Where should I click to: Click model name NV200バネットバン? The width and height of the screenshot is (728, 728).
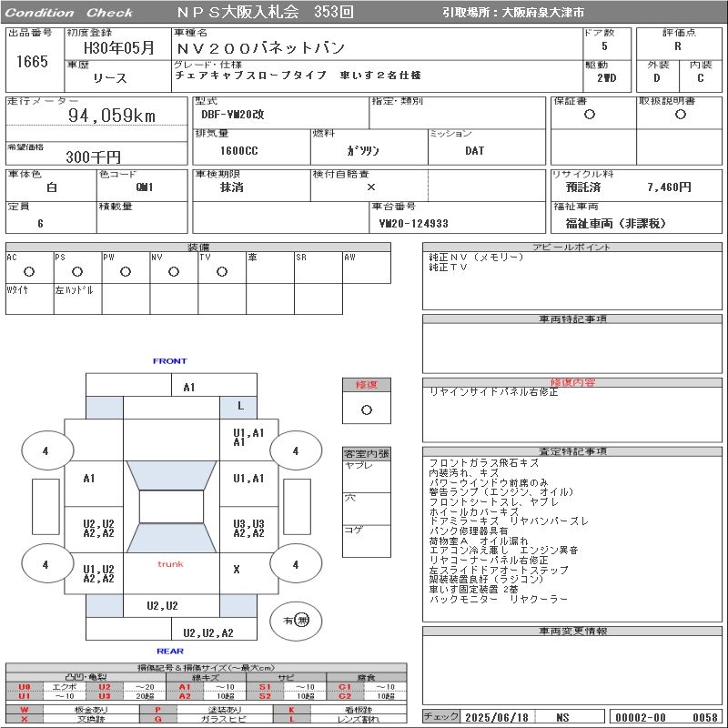(260, 48)
